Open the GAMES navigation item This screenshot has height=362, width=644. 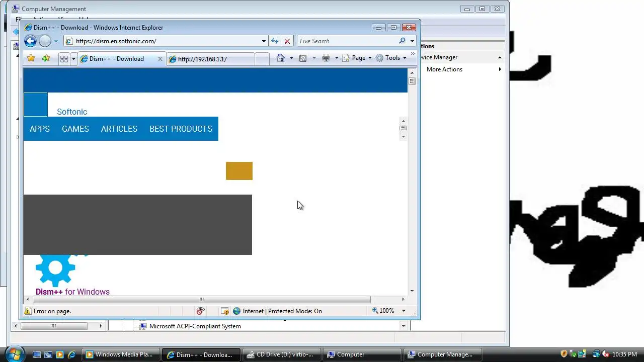coord(75,129)
